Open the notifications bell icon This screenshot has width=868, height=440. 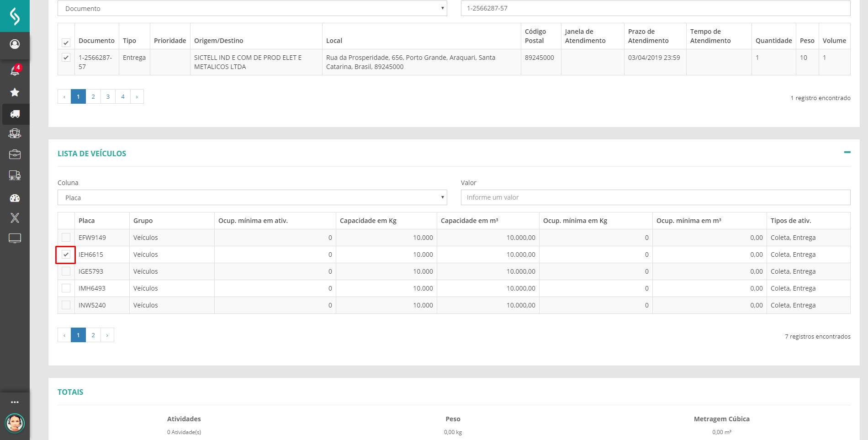point(15,70)
